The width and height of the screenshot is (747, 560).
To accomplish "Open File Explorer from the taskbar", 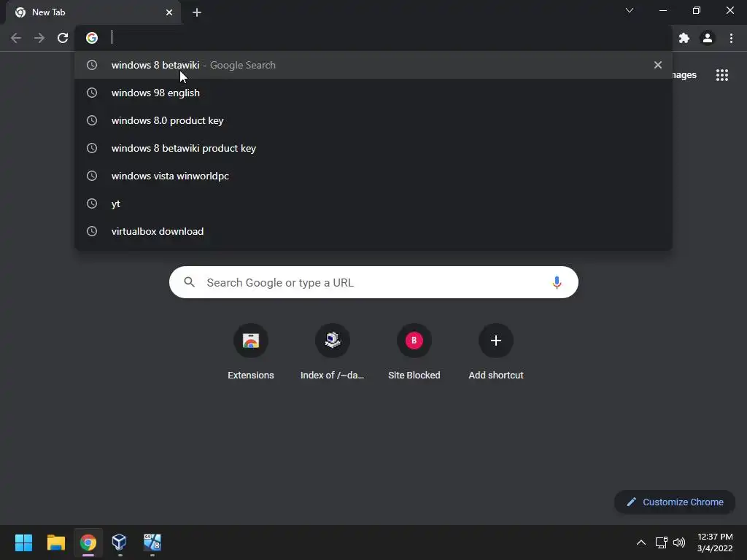I will pyautogui.click(x=55, y=542).
